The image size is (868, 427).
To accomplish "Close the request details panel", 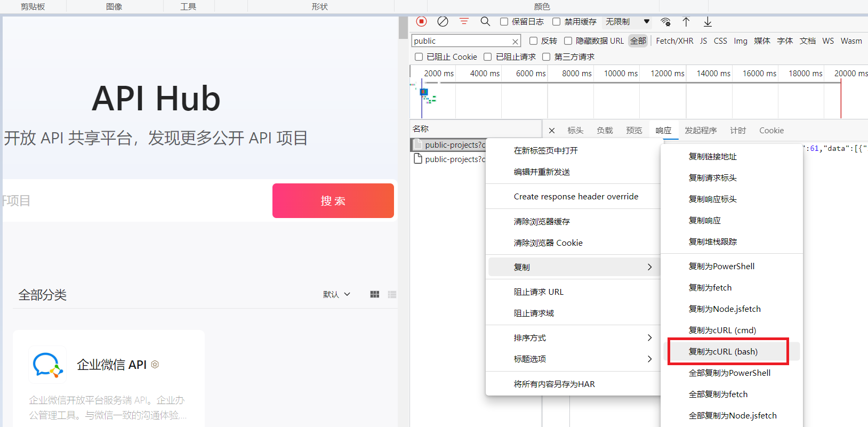I will 552,131.
